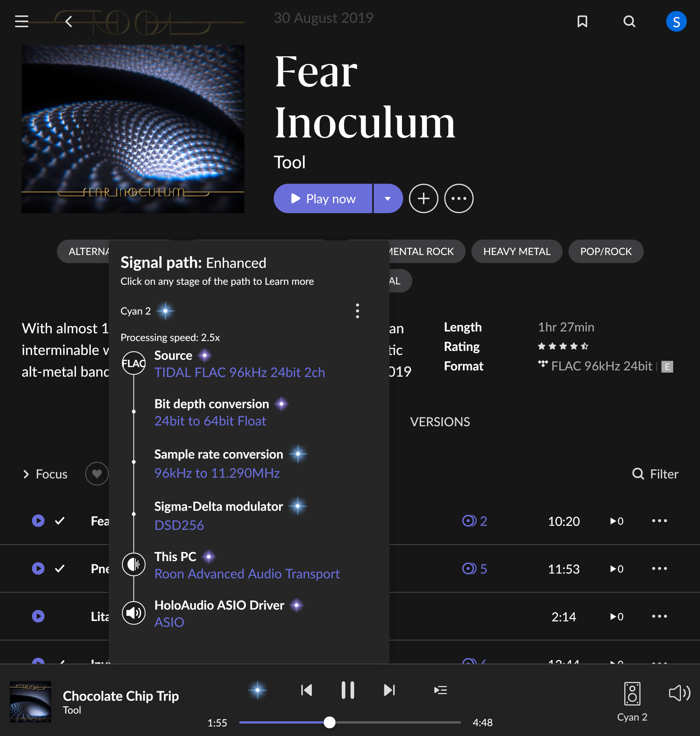Select the HEAVY METAL genre tag

click(x=516, y=251)
